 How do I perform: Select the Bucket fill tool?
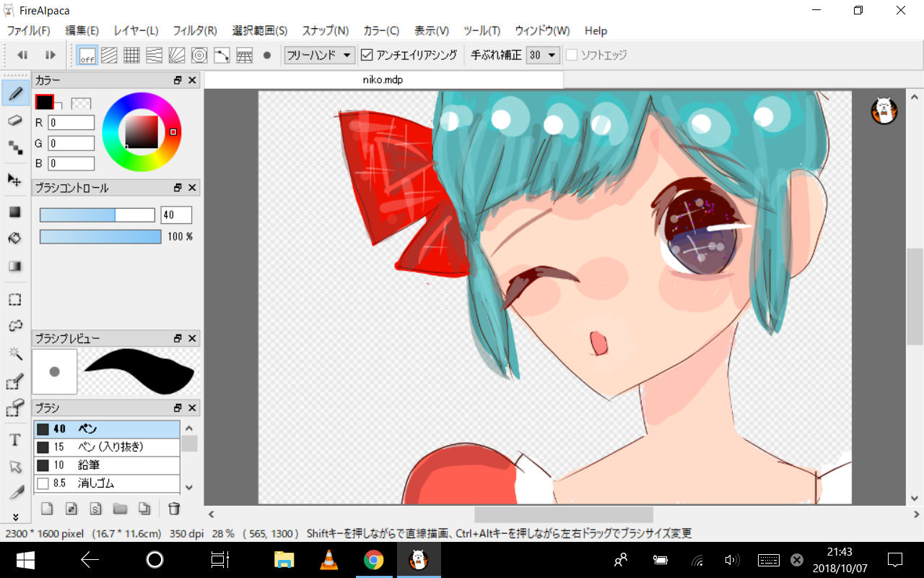15,238
